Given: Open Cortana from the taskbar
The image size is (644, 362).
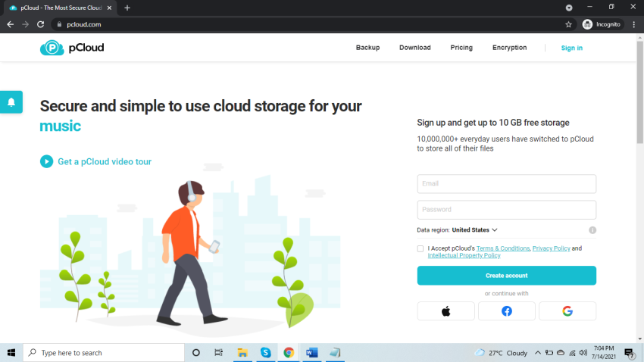Looking at the screenshot, I should (x=196, y=353).
